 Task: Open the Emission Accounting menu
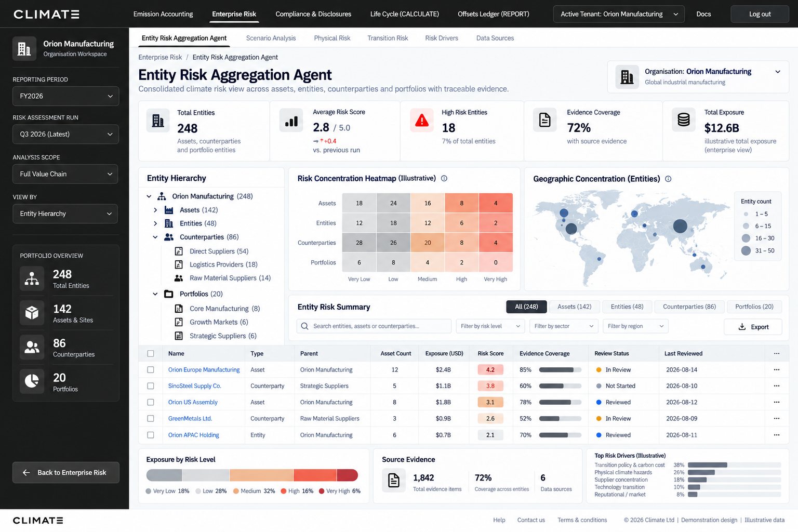tap(163, 14)
